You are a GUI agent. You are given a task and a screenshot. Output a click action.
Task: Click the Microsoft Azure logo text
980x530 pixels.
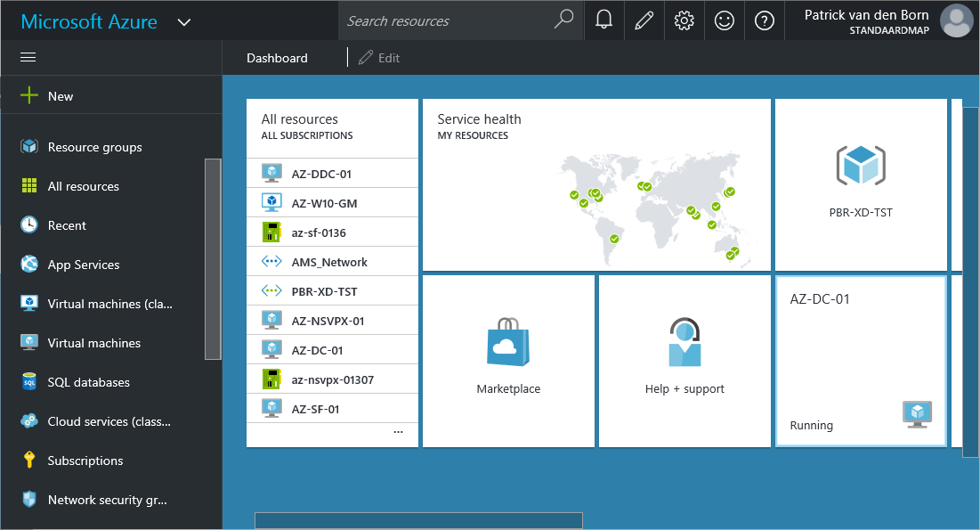tap(89, 22)
